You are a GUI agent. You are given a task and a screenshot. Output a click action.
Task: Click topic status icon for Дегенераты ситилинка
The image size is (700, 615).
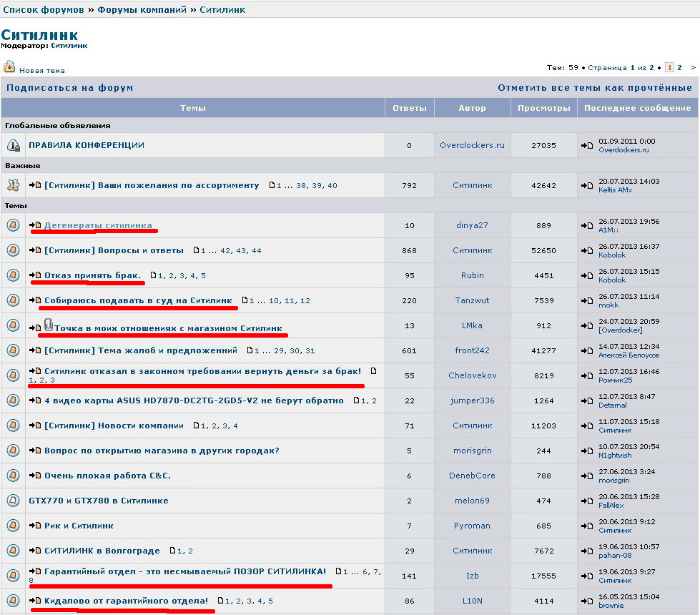coord(14,225)
